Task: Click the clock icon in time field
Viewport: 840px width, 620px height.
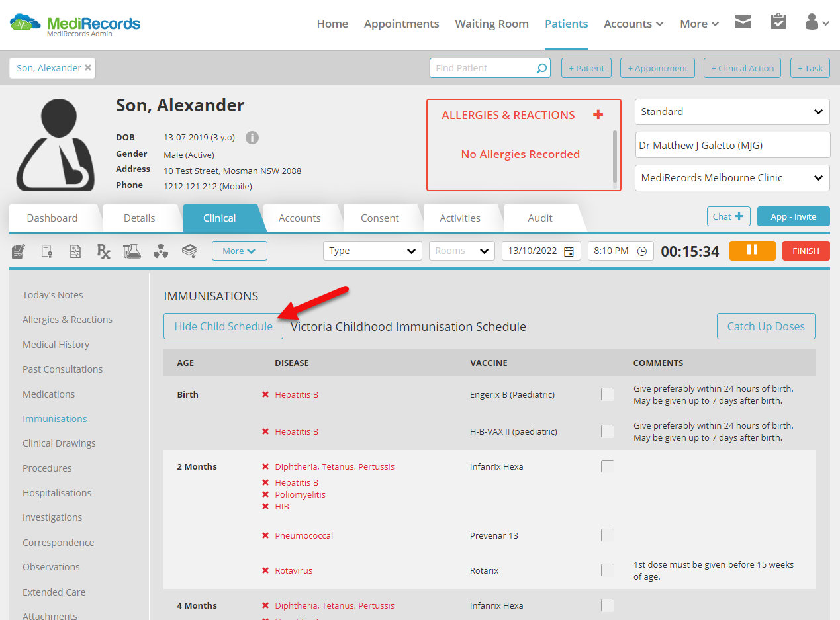Action: 642,251
